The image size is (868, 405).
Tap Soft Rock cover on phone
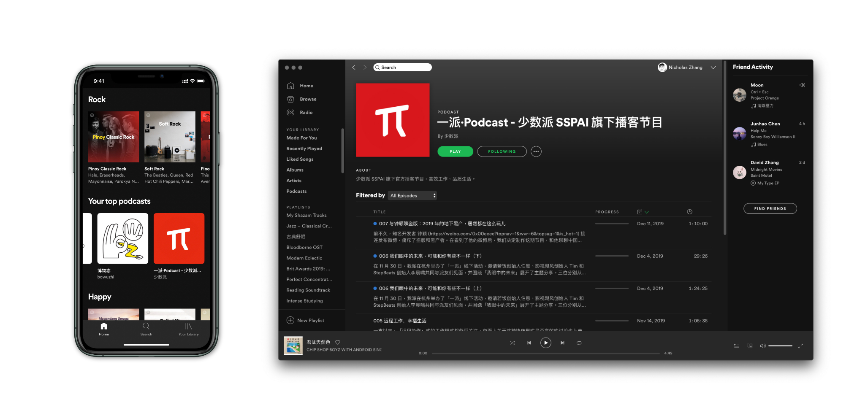tap(170, 137)
